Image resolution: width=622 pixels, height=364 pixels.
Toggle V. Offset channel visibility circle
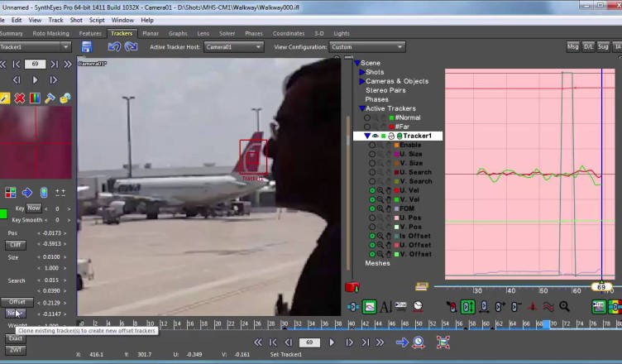pos(372,254)
